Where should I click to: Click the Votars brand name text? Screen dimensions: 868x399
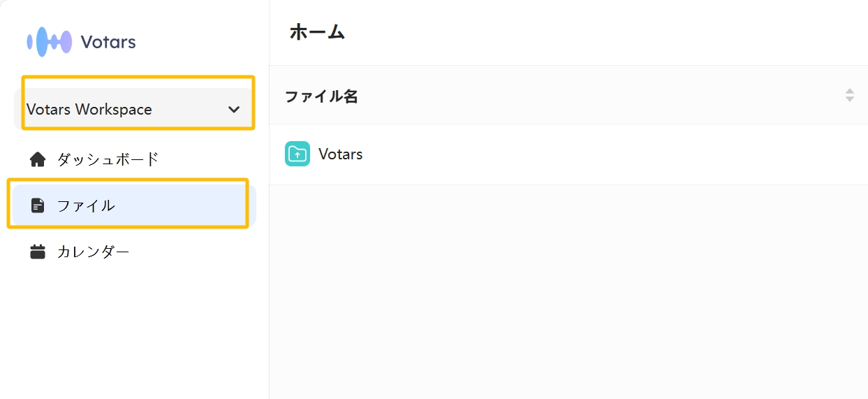[108, 42]
